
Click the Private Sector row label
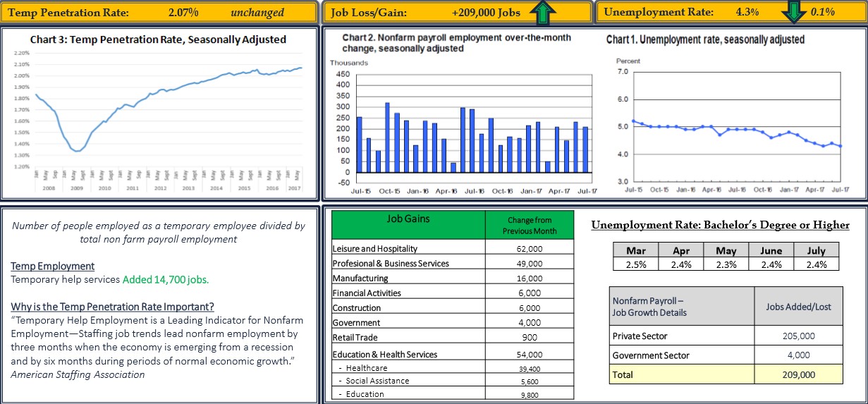pos(640,336)
